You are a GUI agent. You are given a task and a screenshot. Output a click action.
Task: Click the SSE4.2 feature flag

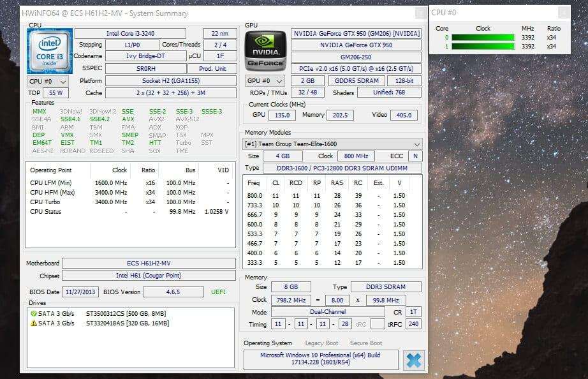pyautogui.click(x=99, y=119)
